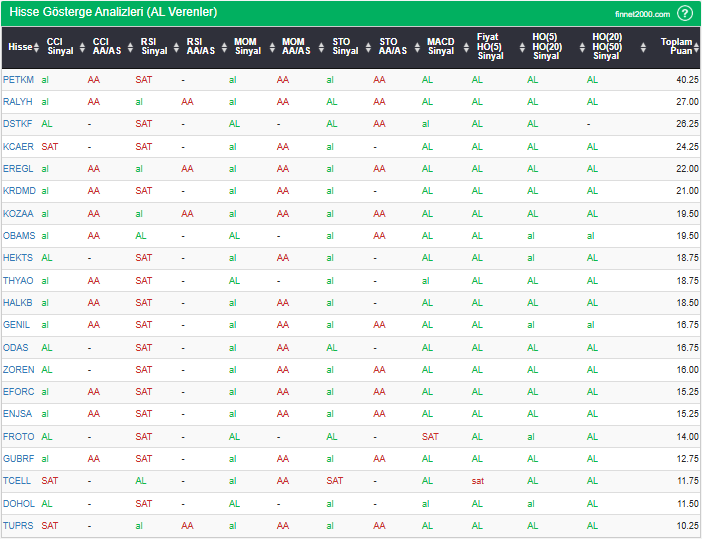Sort by CCI AA/AS column header
Viewport: 702px width, 539px height.
click(x=107, y=47)
